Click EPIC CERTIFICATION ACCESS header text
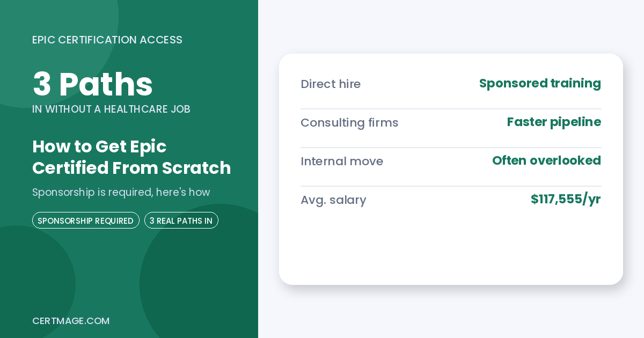Screen dimensions: 644x338 pyautogui.click(x=107, y=40)
